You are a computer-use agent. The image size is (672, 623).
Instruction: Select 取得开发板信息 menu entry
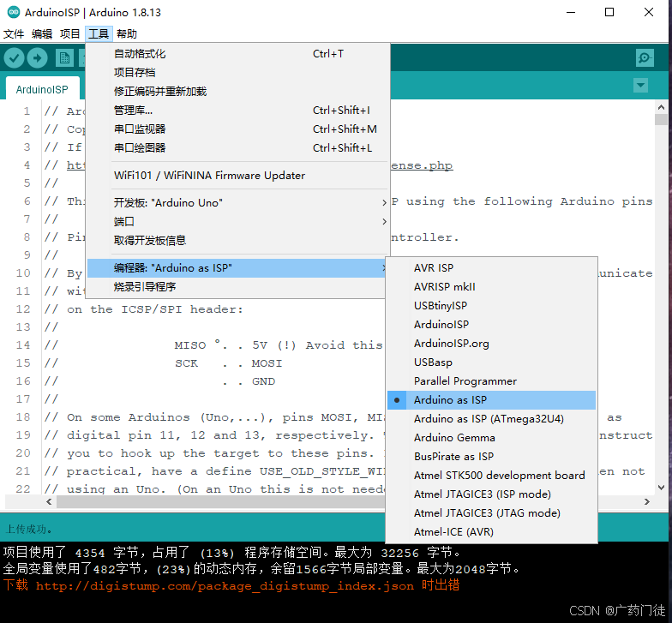[x=238, y=240]
